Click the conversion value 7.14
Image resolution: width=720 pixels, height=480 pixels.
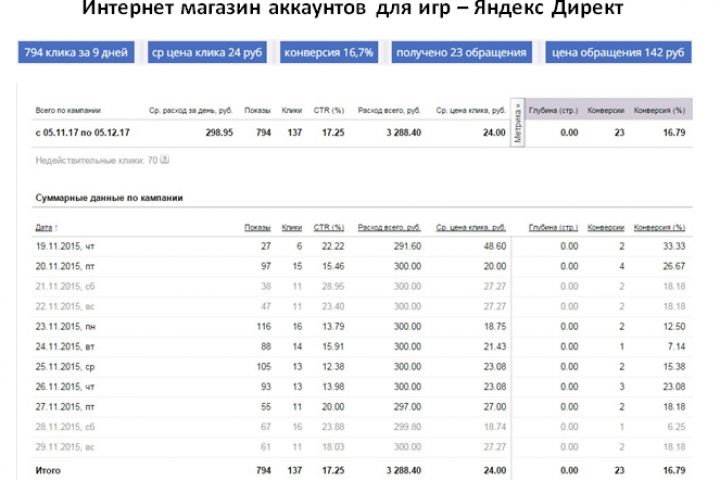point(676,347)
